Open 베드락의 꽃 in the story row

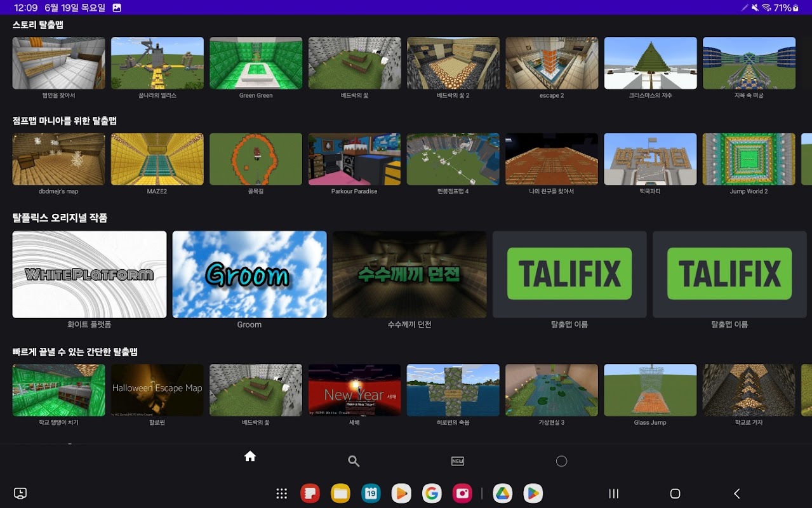click(355, 63)
